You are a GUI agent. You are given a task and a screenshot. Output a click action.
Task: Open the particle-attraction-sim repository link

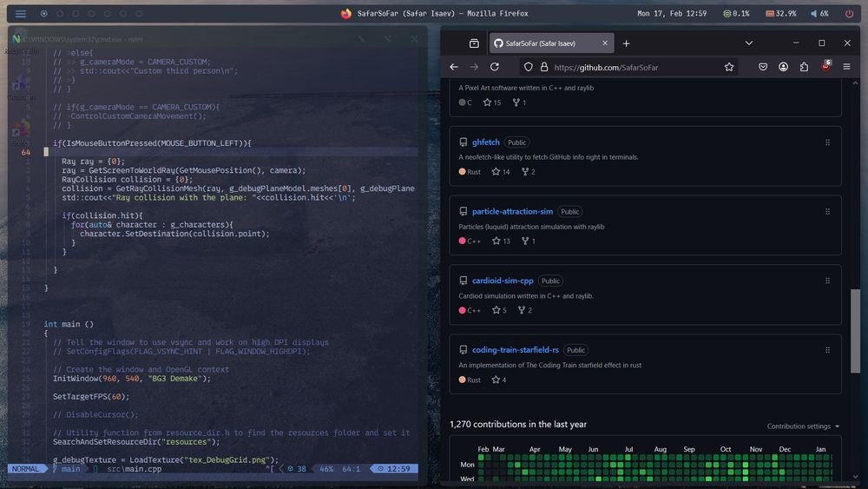click(512, 212)
